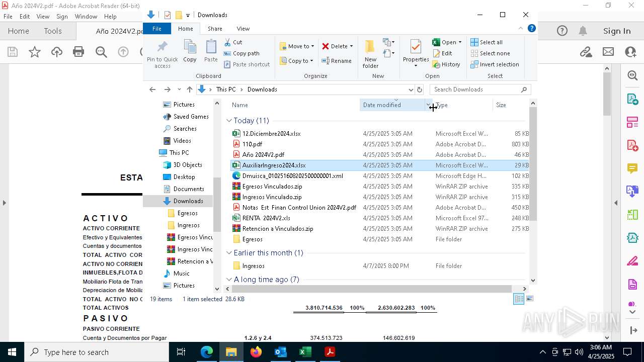Image resolution: width=644 pixels, height=362 pixels.
Task: Click Acrobat notifications bell icon
Action: [583, 31]
